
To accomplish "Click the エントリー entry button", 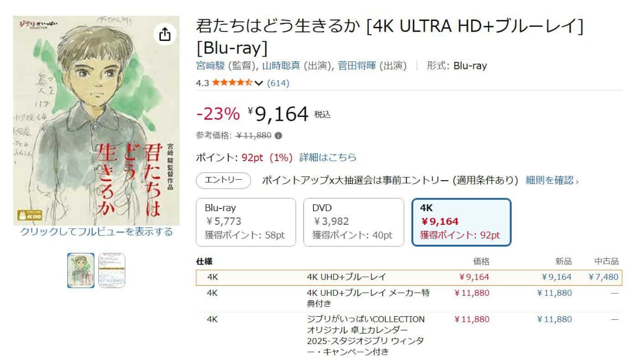I will 223,181.
